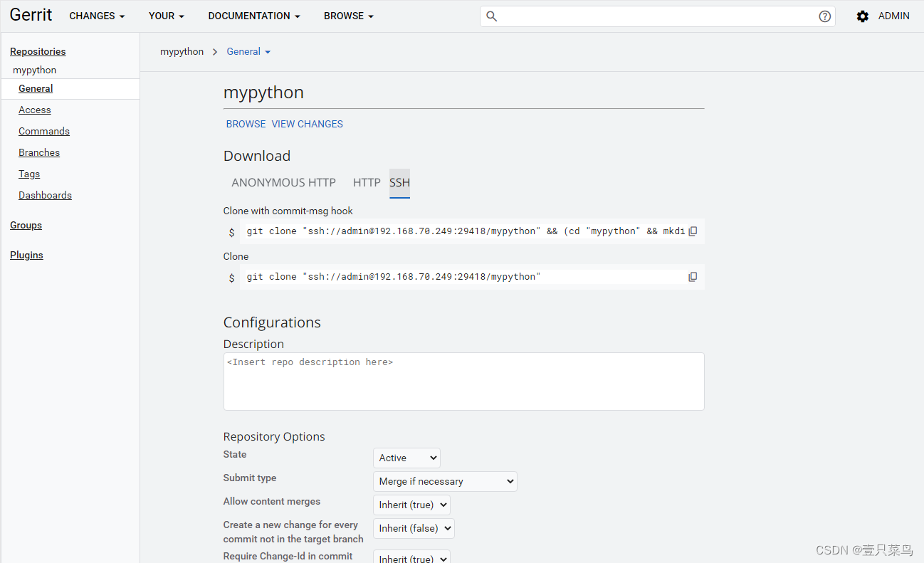Select the SSH download tab
Viewport: 924px width, 563px height.
[399, 183]
